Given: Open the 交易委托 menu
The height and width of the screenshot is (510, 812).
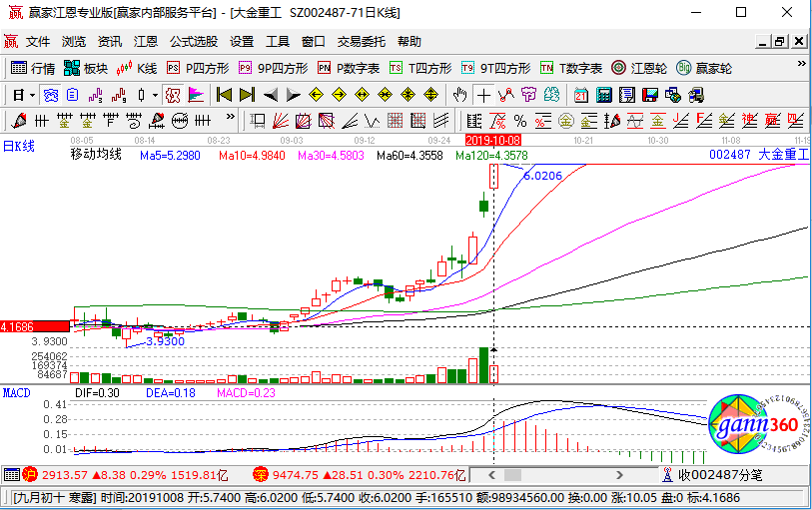Looking at the screenshot, I should point(361,41).
